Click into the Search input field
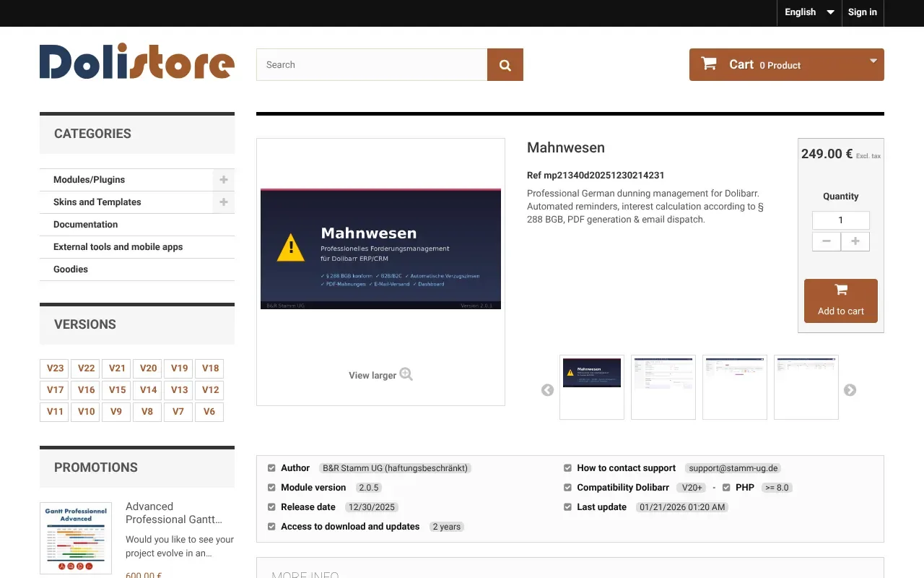The image size is (924, 578). point(371,65)
